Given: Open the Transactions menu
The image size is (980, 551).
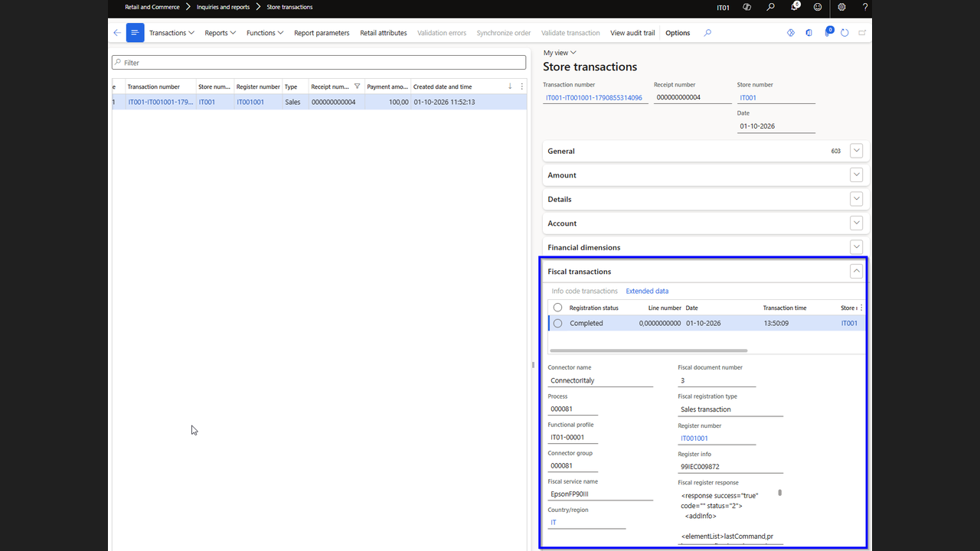Looking at the screenshot, I should click(171, 33).
